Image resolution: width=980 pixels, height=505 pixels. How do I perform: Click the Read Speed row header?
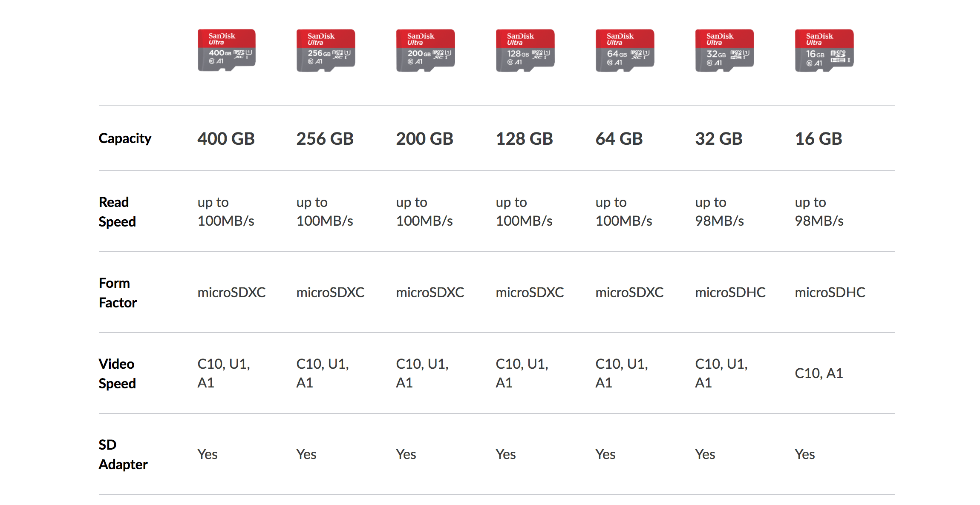pos(116,212)
